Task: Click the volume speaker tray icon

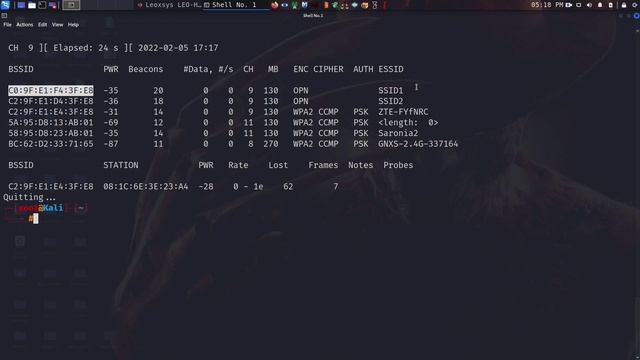Action: coord(589,5)
